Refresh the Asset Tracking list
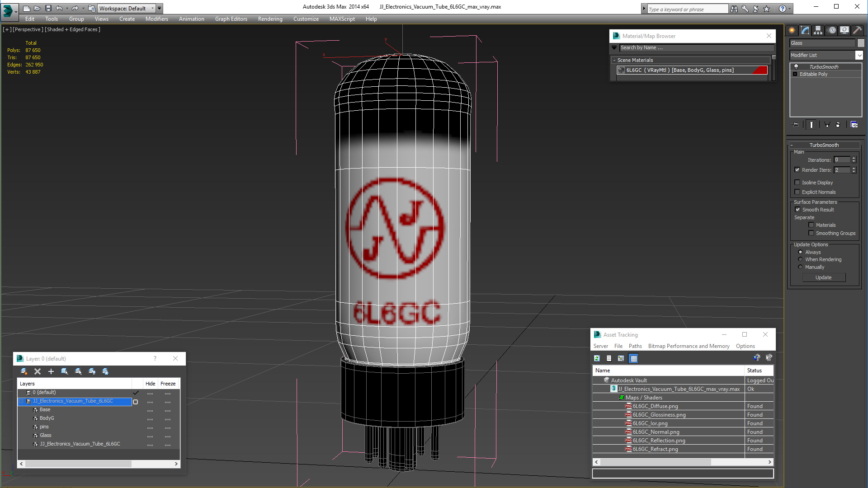The width and height of the screenshot is (868, 488). click(597, 358)
